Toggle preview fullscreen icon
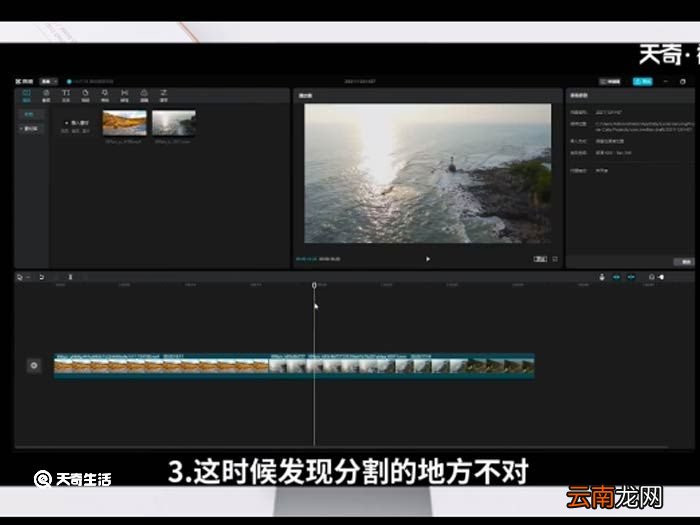Image resolution: width=700 pixels, height=525 pixels. pyautogui.click(x=555, y=259)
